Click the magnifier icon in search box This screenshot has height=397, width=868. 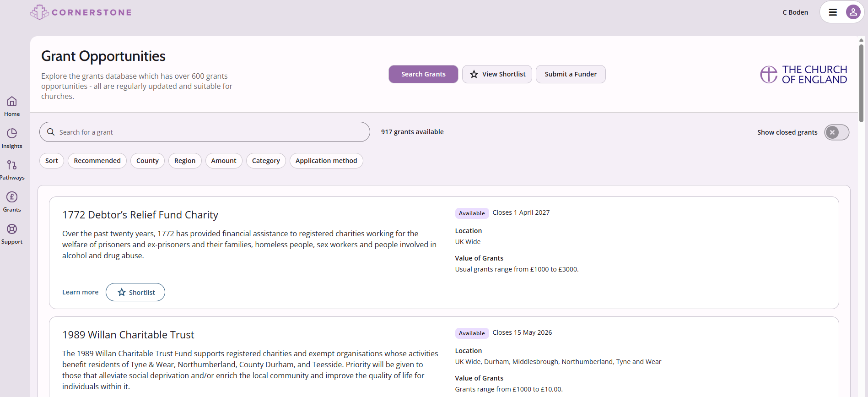click(51, 132)
